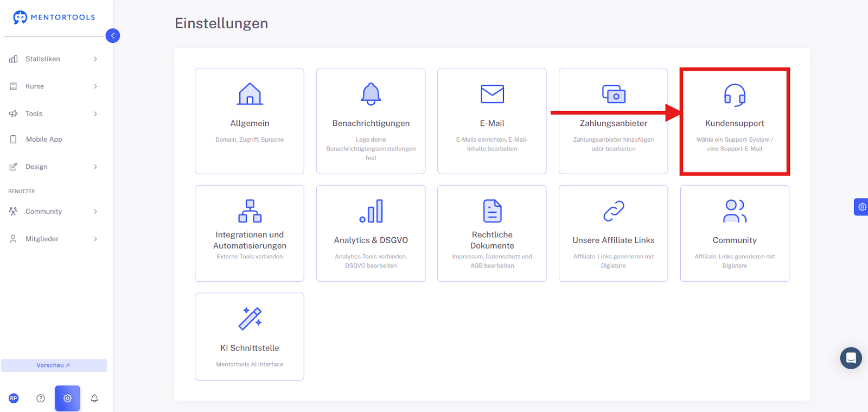Click 'Mentortools AI Interface' text
Image resolution: width=868 pixels, height=412 pixels.
(250, 364)
